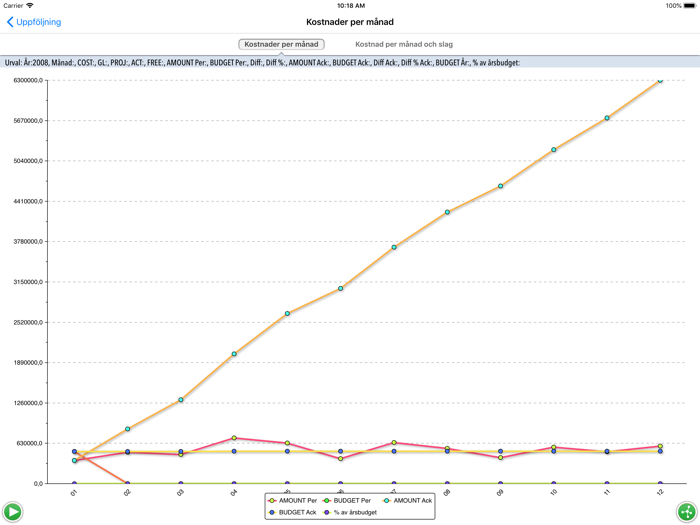Open the green share icon button
The width and height of the screenshot is (700, 525).
coord(687,512)
